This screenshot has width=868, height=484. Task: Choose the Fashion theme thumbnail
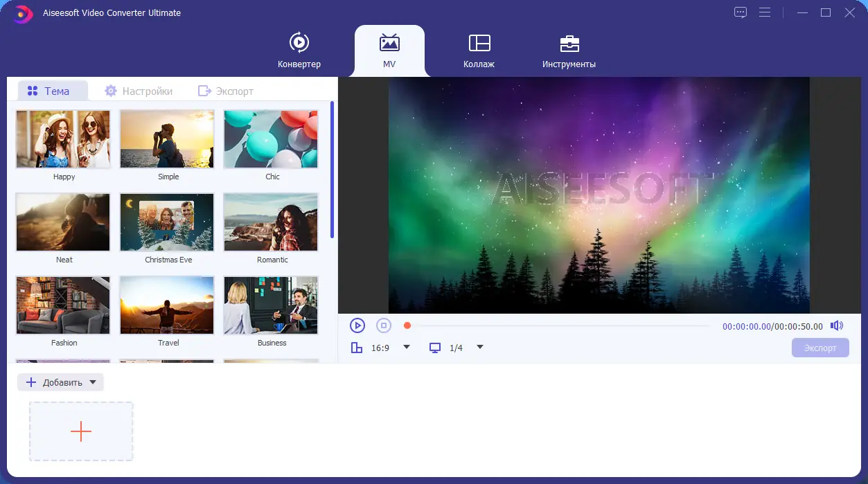tap(63, 305)
